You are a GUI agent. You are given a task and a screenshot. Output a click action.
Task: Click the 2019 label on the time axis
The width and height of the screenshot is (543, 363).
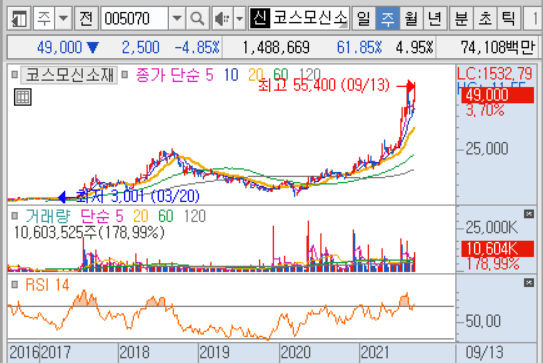(214, 353)
